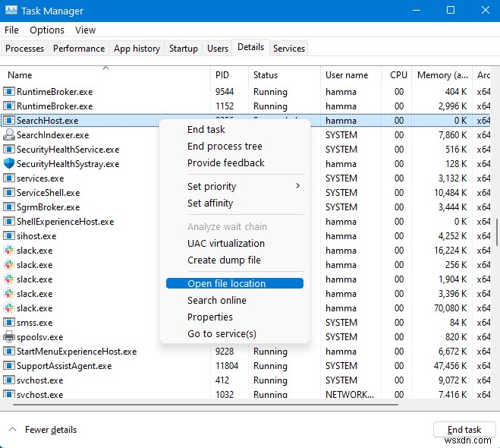Click the SecurityHealthService.exe process icon

(x=9, y=150)
